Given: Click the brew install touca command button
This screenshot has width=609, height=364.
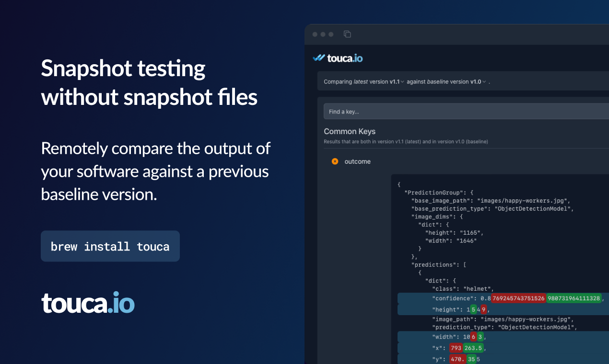Looking at the screenshot, I should 110,246.
